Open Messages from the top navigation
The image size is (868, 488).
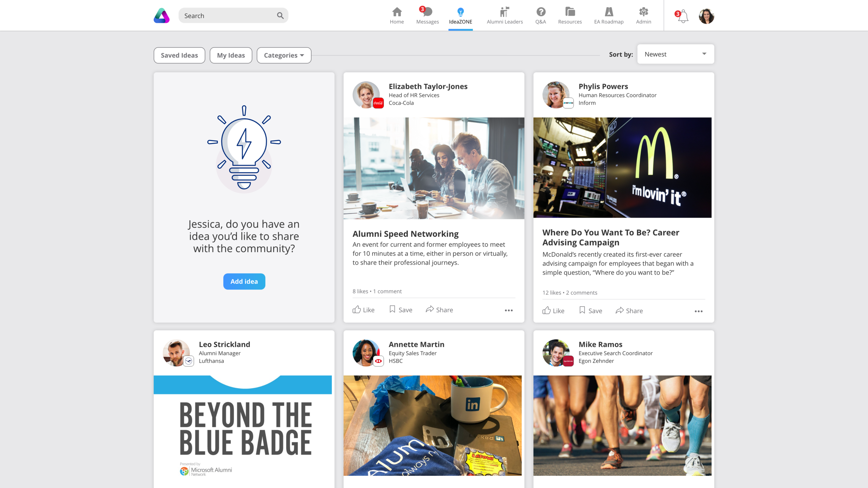[x=427, y=16]
